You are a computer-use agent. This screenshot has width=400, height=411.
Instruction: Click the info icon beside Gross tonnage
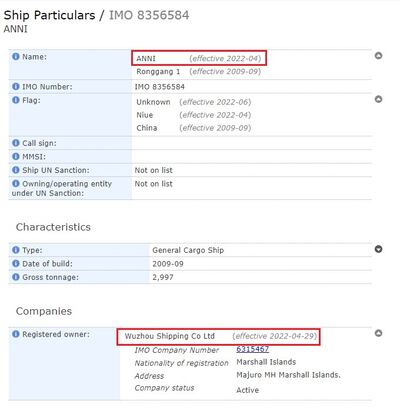[x=16, y=277]
